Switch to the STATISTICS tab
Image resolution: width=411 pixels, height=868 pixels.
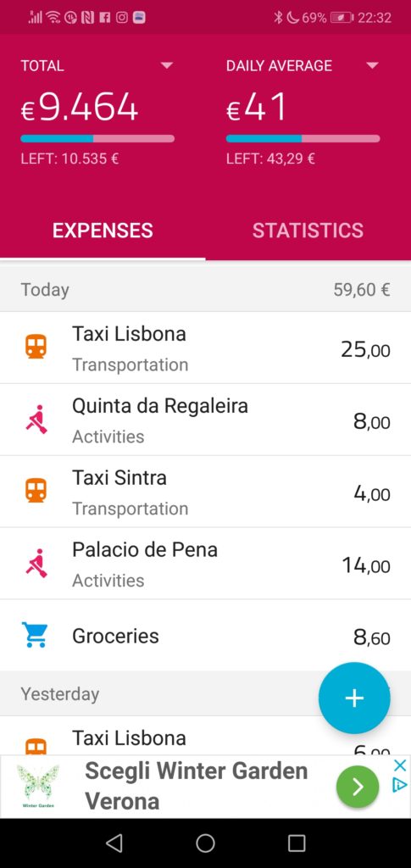308,231
